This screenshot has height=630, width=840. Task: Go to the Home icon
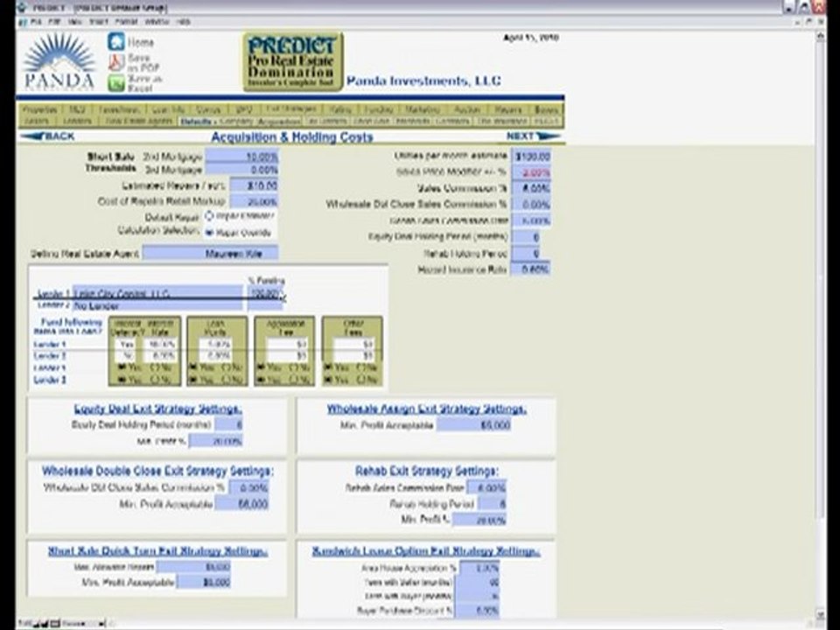(x=116, y=42)
